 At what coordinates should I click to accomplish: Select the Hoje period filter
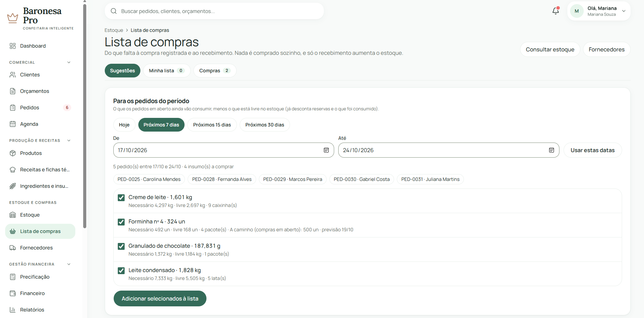[124, 125]
